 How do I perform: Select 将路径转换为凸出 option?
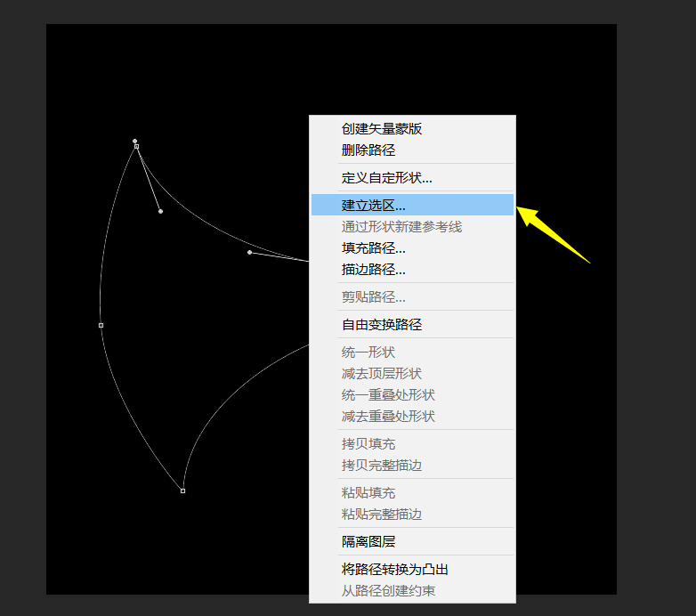pyautogui.click(x=412, y=569)
